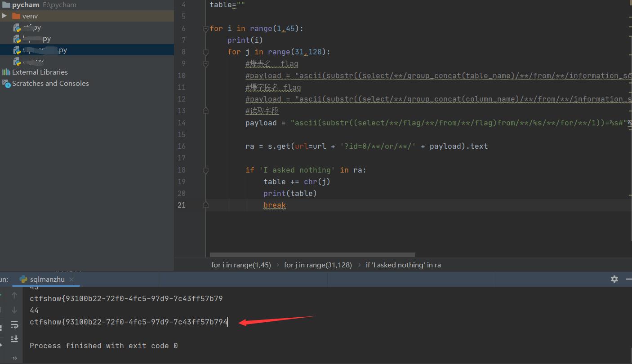Click Scratches and Consoles icon
Image resolution: width=632 pixels, height=364 pixels.
[6, 83]
